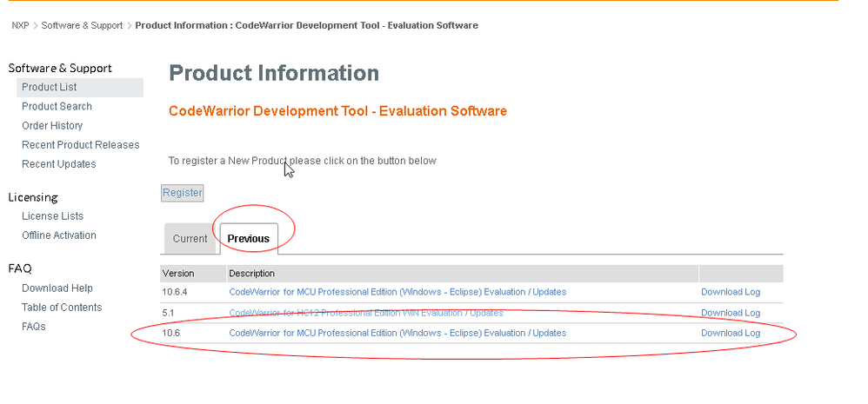This screenshot has height=404, width=868.
Task: Click the Licensing section heading
Action: tap(33, 197)
